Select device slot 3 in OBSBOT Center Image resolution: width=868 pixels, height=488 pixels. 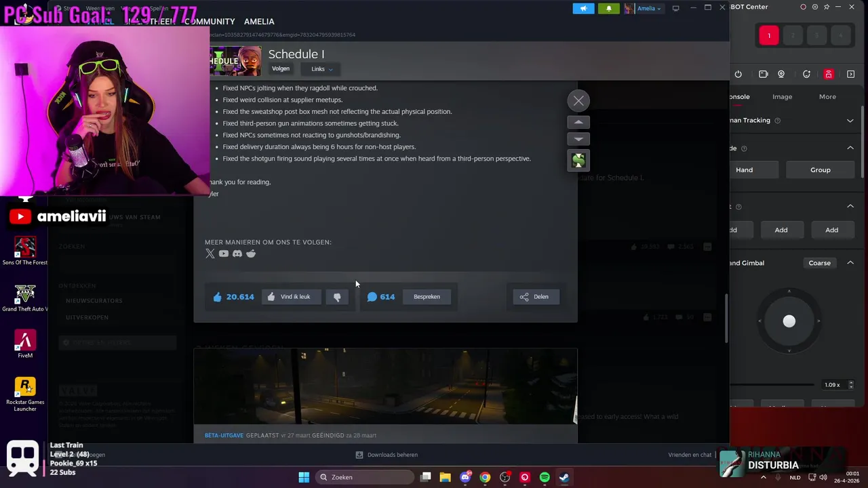816,35
